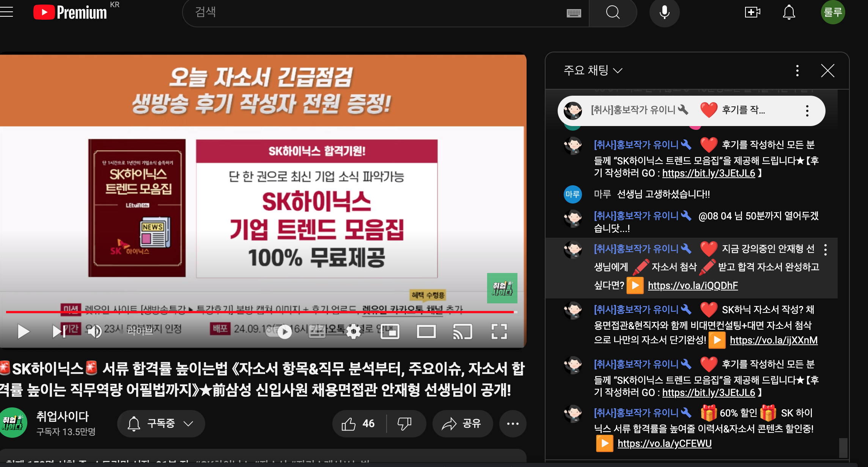Open the create video icon

752,12
